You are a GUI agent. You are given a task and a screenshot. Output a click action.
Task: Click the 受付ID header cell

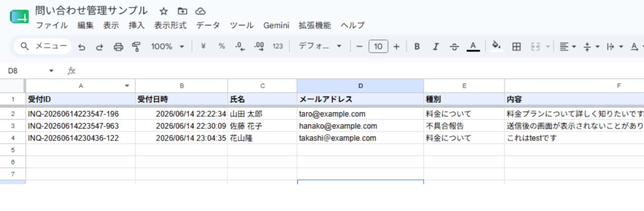(80, 99)
